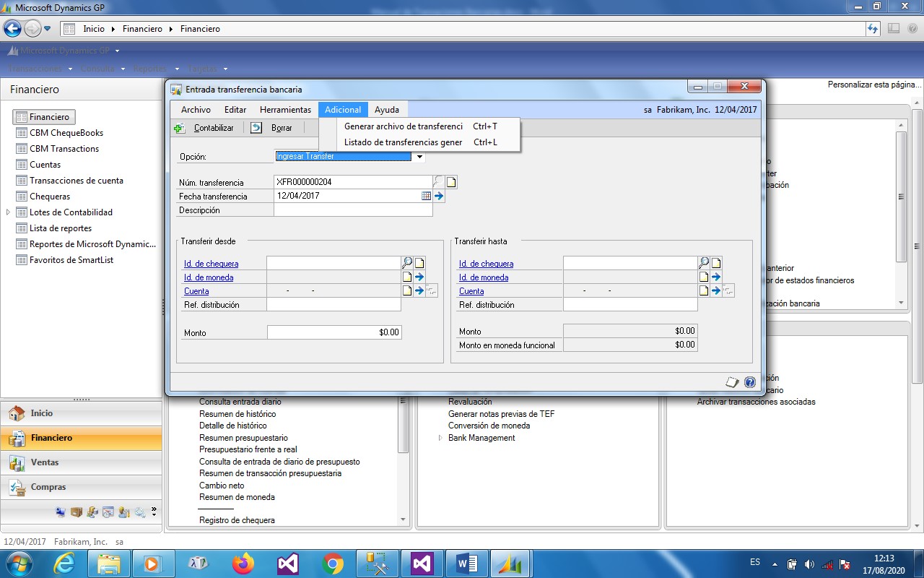Open Microsoft Word from the taskbar

[466, 563]
